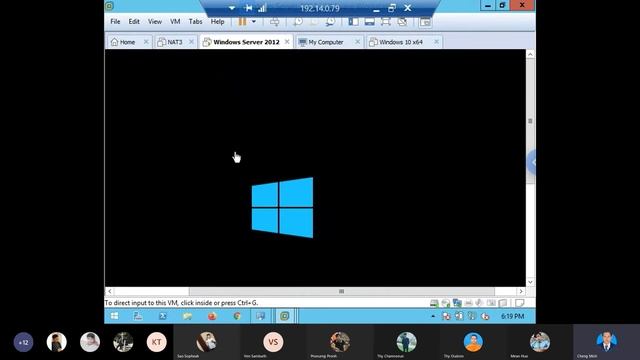The height and width of the screenshot is (360, 640).
Task: Click the sound card status icon
Action: [480, 303]
